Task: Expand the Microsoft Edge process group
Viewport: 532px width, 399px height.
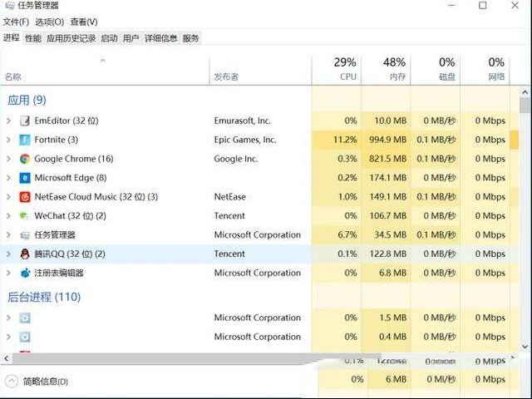Action: [8, 178]
